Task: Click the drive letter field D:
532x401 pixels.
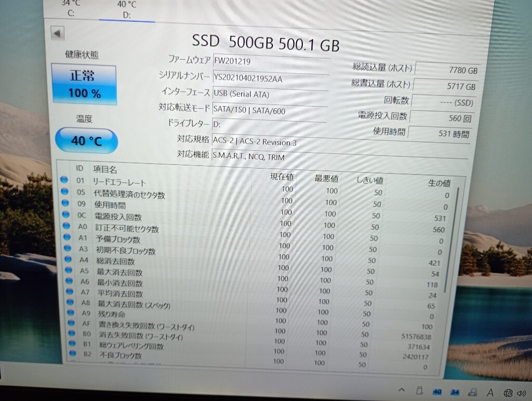Action: [x=269, y=125]
